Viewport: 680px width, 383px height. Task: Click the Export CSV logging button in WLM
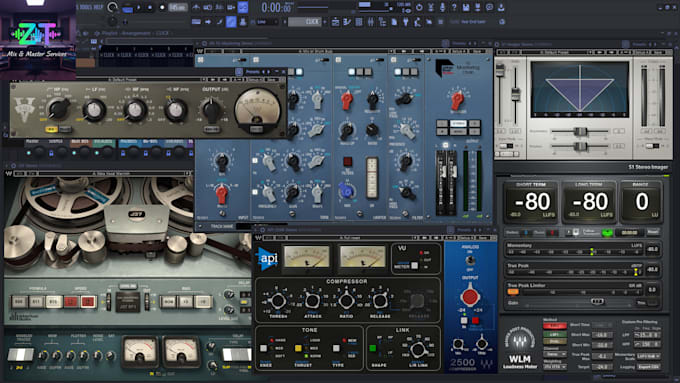(648, 367)
